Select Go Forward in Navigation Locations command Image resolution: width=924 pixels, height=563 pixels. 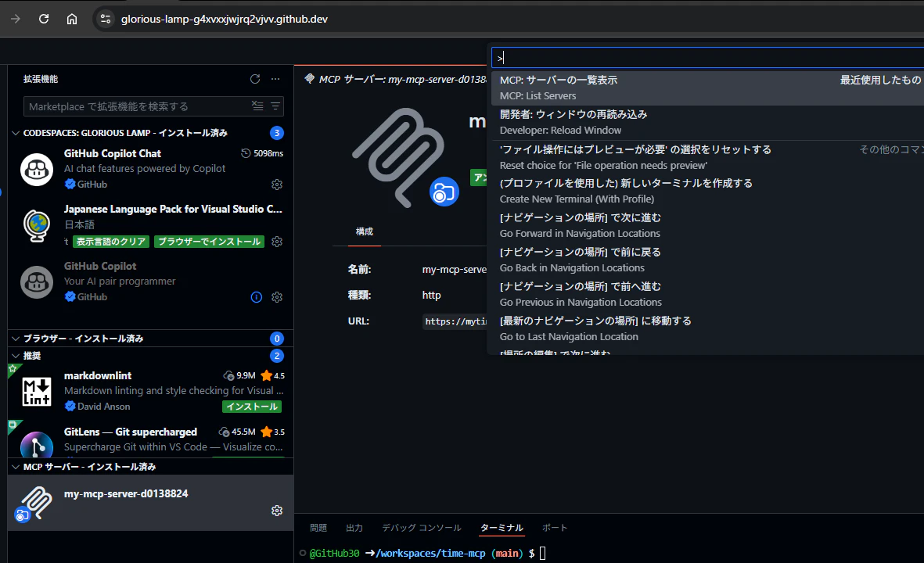tap(707, 225)
